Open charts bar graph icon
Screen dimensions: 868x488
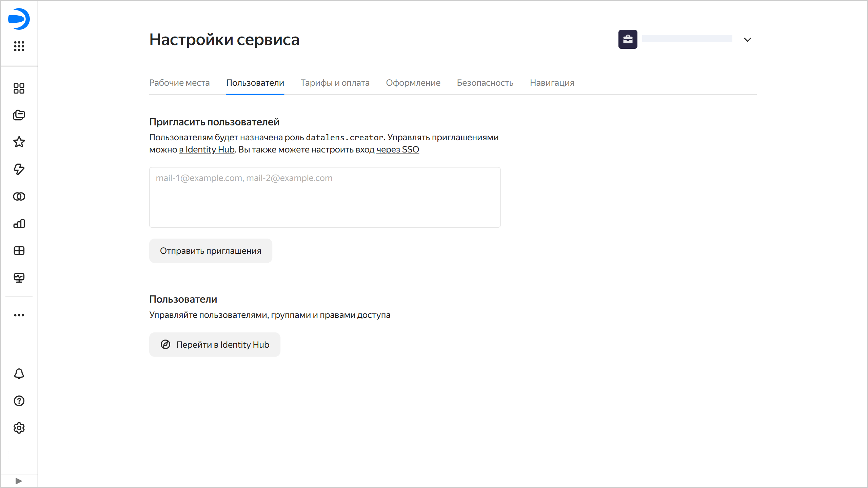(x=19, y=224)
